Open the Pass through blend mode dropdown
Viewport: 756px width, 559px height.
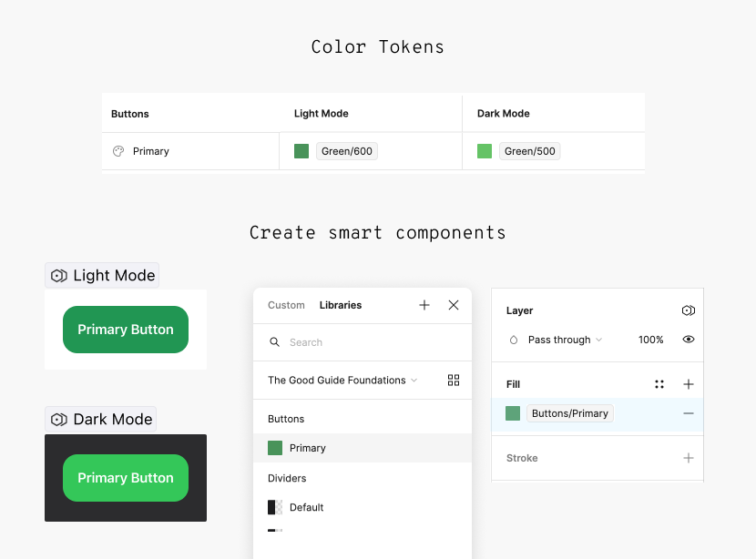(565, 340)
